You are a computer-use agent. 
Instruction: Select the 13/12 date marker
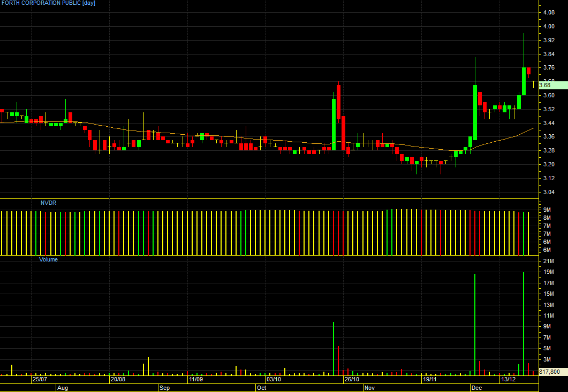point(508,380)
